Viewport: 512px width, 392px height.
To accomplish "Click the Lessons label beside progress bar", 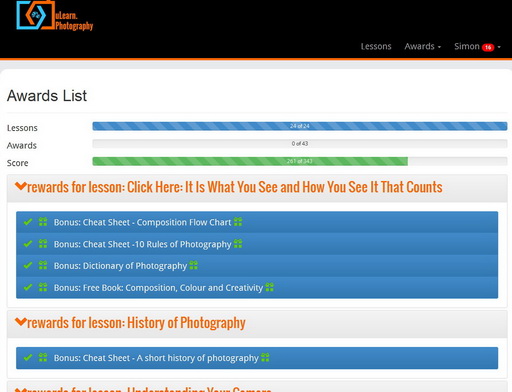I will 22,128.
